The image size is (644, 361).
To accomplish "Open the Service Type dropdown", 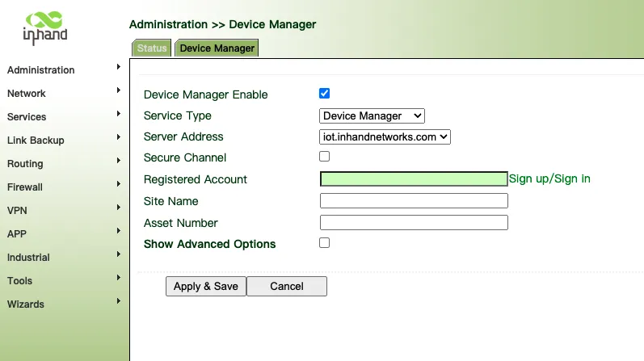I will [372, 115].
